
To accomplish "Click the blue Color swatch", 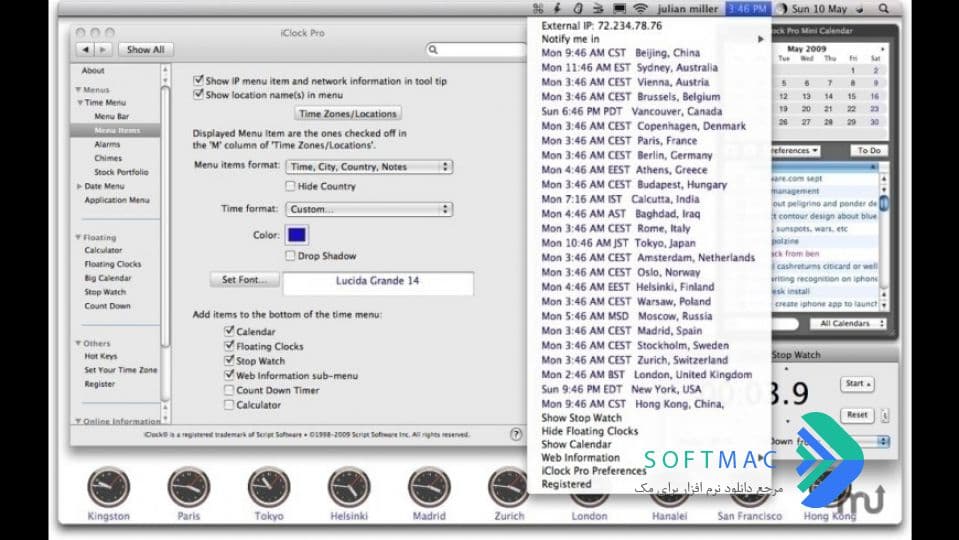I will coord(297,235).
